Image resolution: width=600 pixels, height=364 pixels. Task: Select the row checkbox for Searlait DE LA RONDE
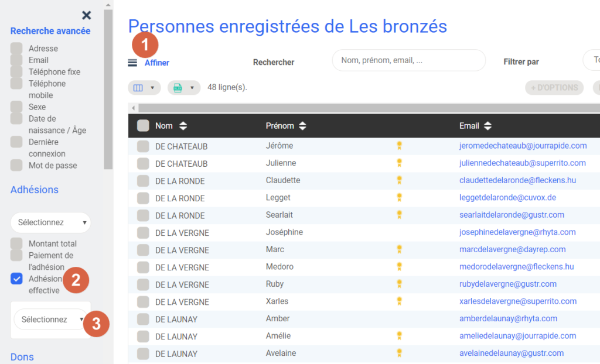click(143, 215)
